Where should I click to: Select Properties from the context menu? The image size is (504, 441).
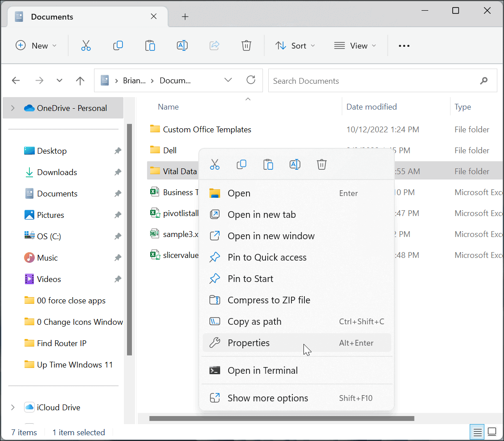coord(249,343)
